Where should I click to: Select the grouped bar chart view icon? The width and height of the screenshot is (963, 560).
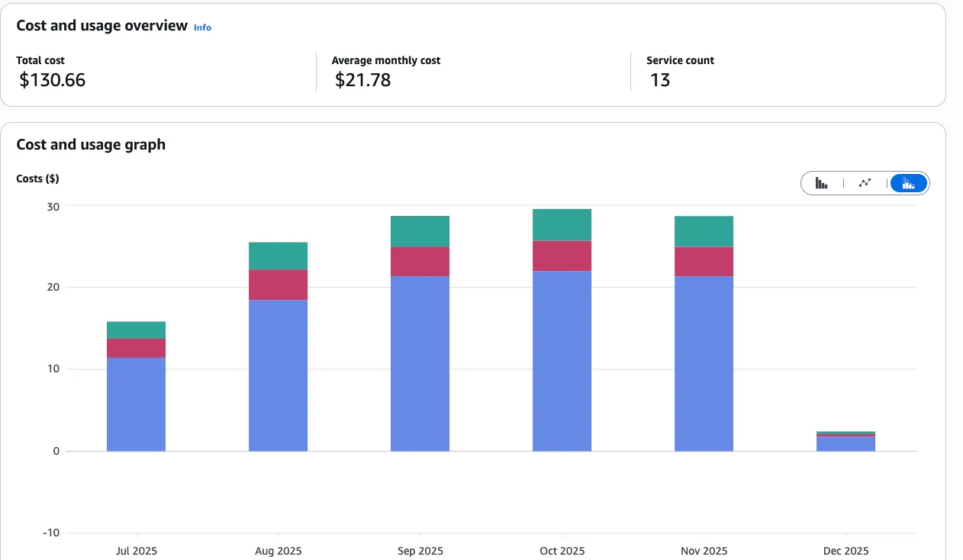[821, 183]
